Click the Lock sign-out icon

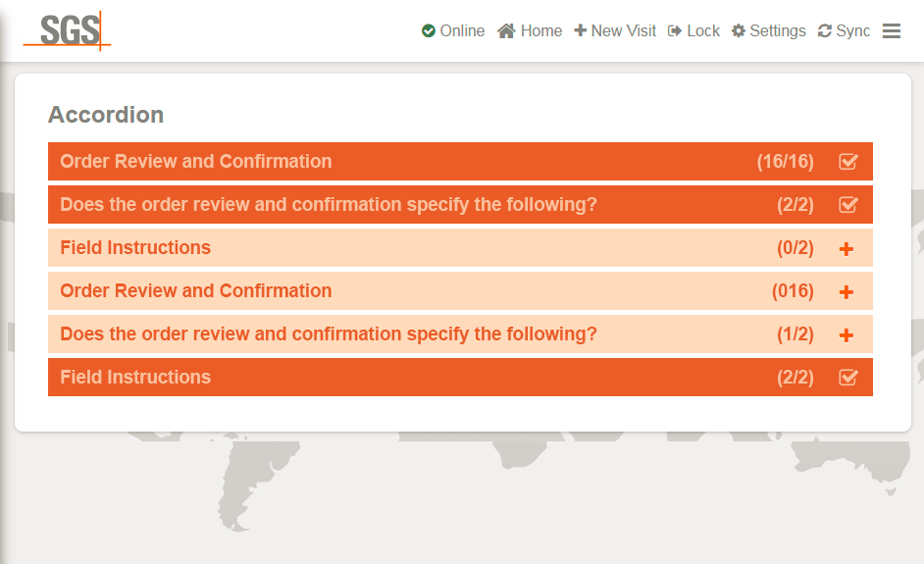pyautogui.click(x=675, y=30)
